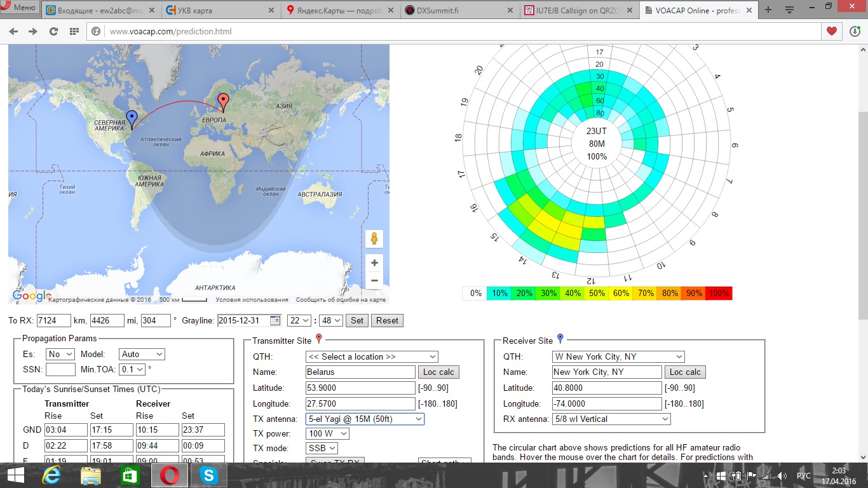Open transmitter QTH location dropdown
Screen dimensions: 868x488
pos(372,356)
